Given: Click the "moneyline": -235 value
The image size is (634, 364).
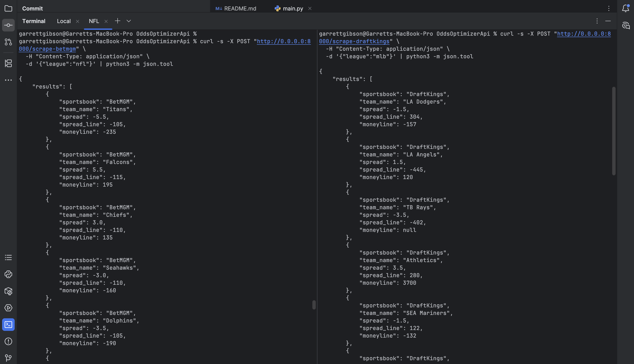Looking at the screenshot, I should 109,132.
